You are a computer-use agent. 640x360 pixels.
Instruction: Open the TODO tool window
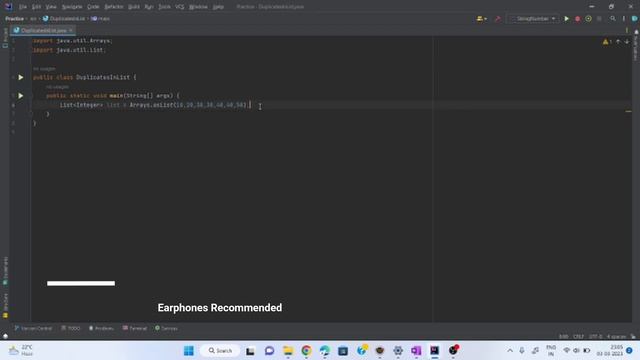(71, 328)
